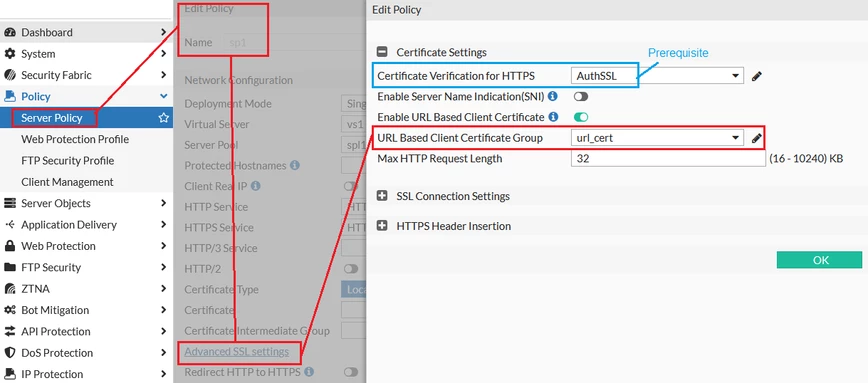Expand HTTPS Header Insertion section
The height and width of the screenshot is (383, 868).
[382, 226]
